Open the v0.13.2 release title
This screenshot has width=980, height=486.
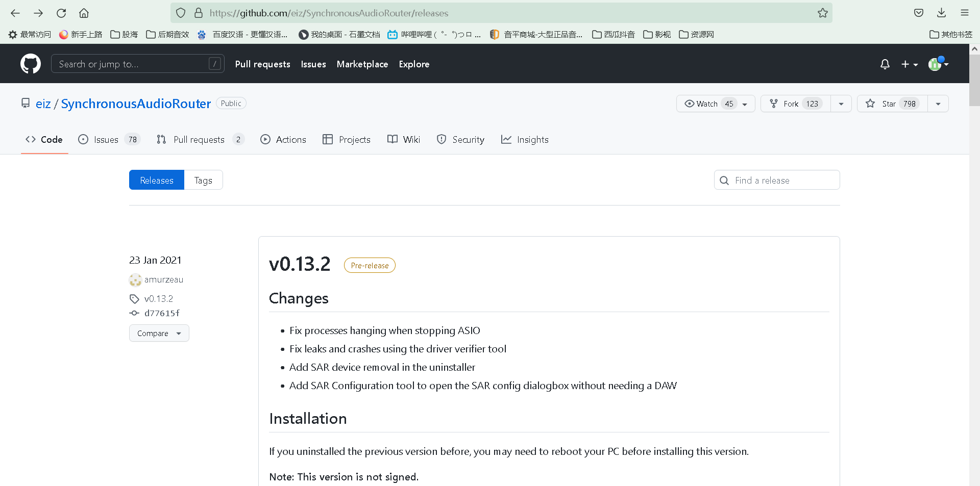[x=300, y=264]
